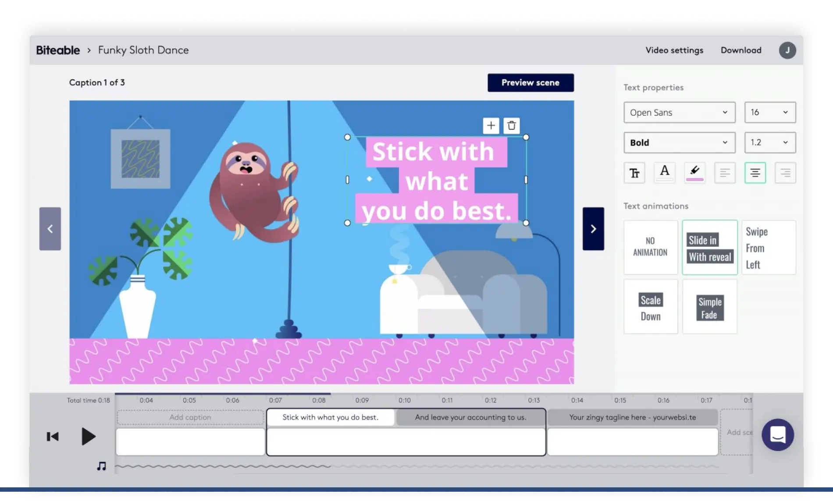Select the Slide in With reveal animation
Viewport: 833px width, 504px height.
point(709,247)
